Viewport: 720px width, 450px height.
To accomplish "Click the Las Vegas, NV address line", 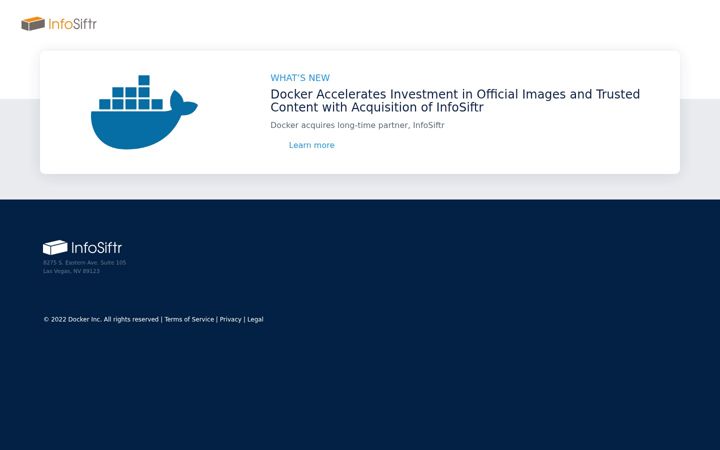I will (x=71, y=271).
